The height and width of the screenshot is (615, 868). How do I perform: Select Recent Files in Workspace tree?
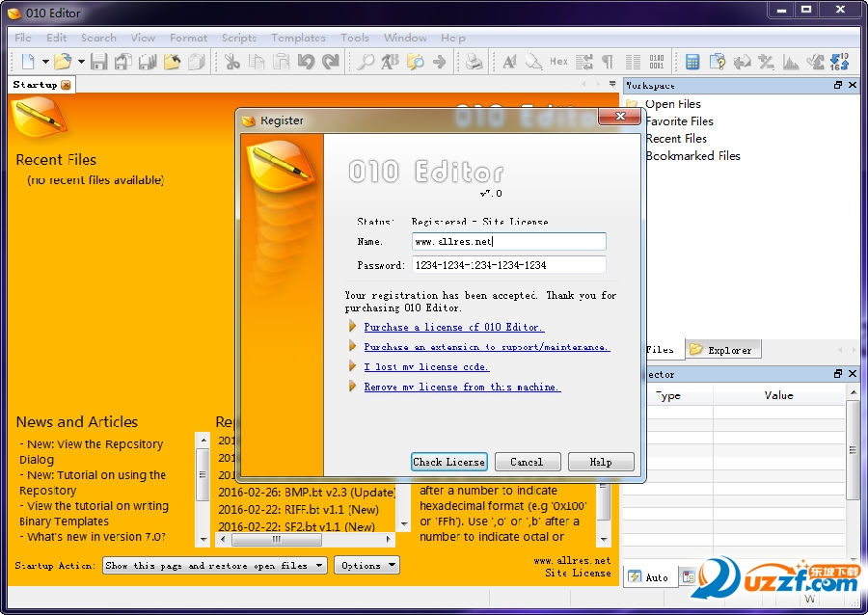pos(676,138)
